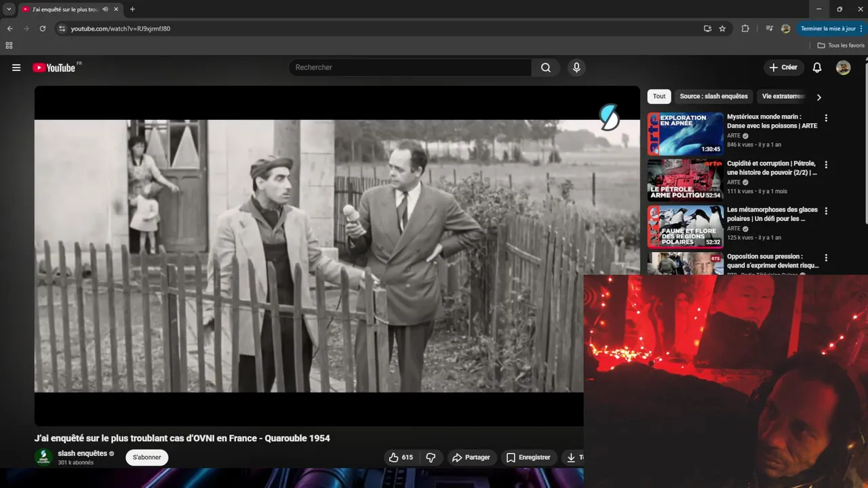The height and width of the screenshot is (488, 868).
Task: Click the video title J'ai enquêté text
Action: coord(182,439)
